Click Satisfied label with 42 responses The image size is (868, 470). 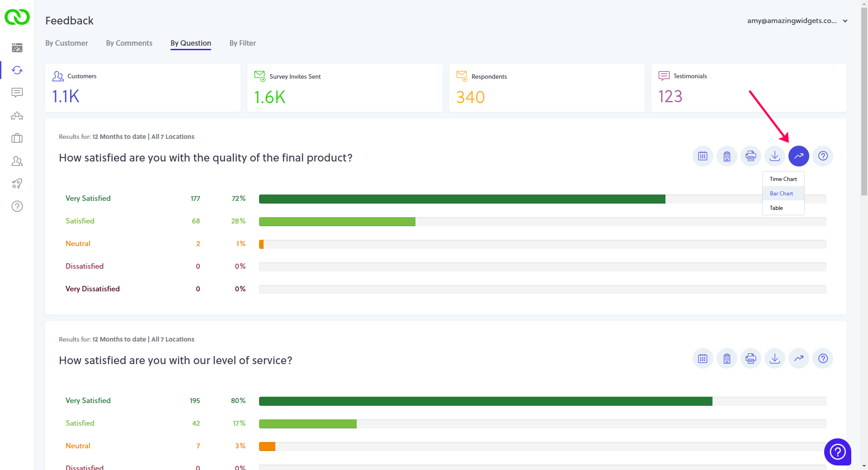pyautogui.click(x=80, y=423)
